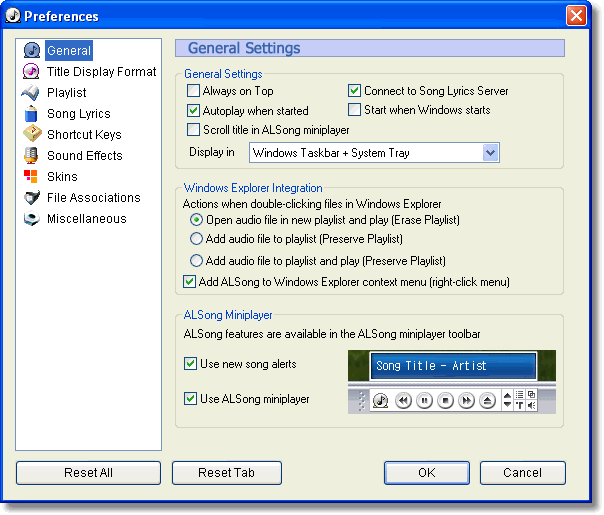Enable the Always on Top checkbox
The width and height of the screenshot is (604, 515).
[193, 91]
